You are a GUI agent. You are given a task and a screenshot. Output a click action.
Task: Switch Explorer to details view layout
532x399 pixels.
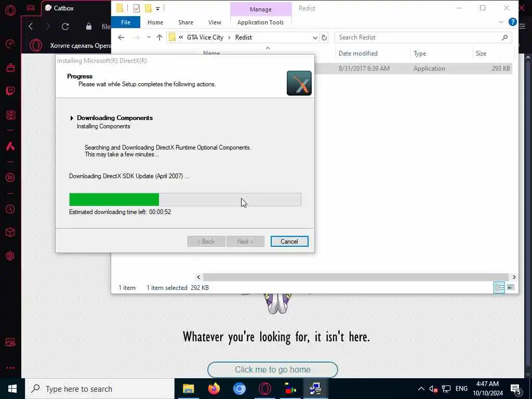click(x=499, y=288)
